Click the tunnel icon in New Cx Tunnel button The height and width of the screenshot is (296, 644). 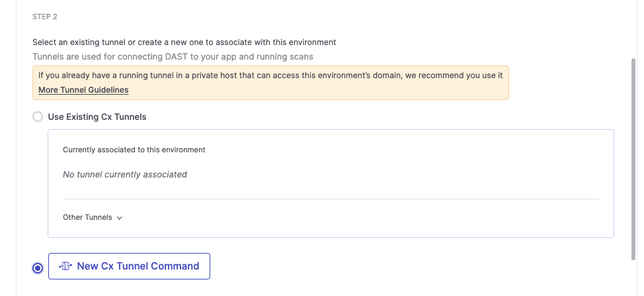click(65, 266)
